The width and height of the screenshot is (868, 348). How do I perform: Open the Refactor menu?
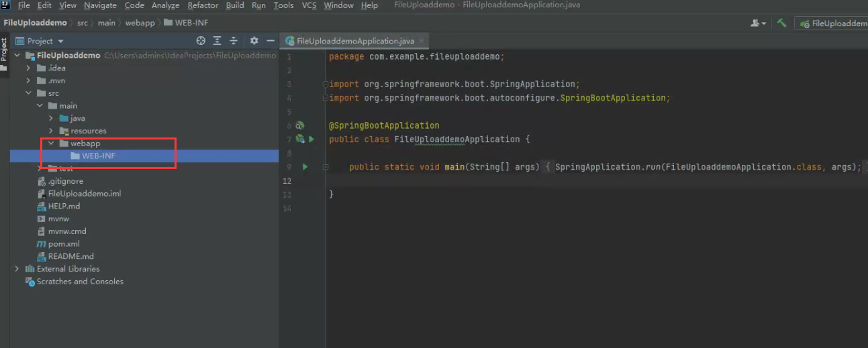click(203, 5)
